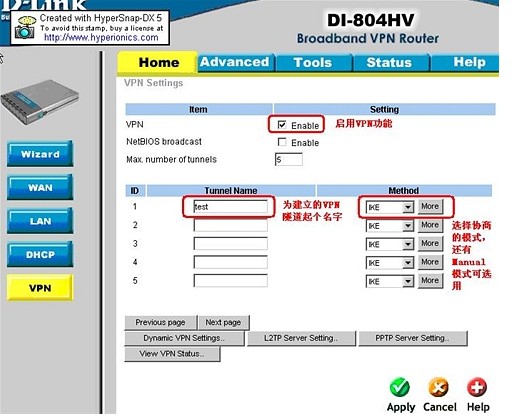Click the tunnel 5 name field
The width and height of the screenshot is (515, 418).
click(230, 281)
